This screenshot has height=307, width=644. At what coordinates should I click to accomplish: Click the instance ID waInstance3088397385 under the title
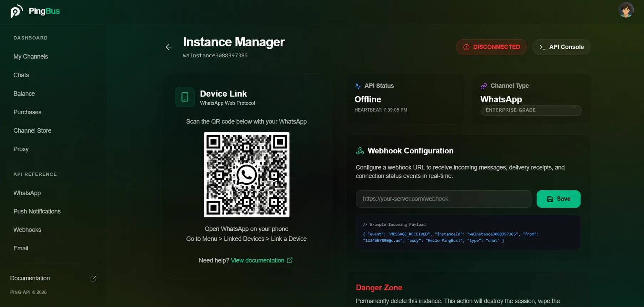(215, 55)
